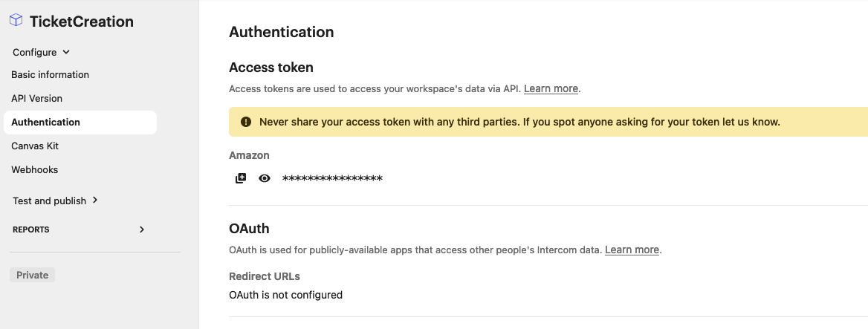The image size is (868, 329).
Task: Click the Test and publish label
Action: (49, 201)
